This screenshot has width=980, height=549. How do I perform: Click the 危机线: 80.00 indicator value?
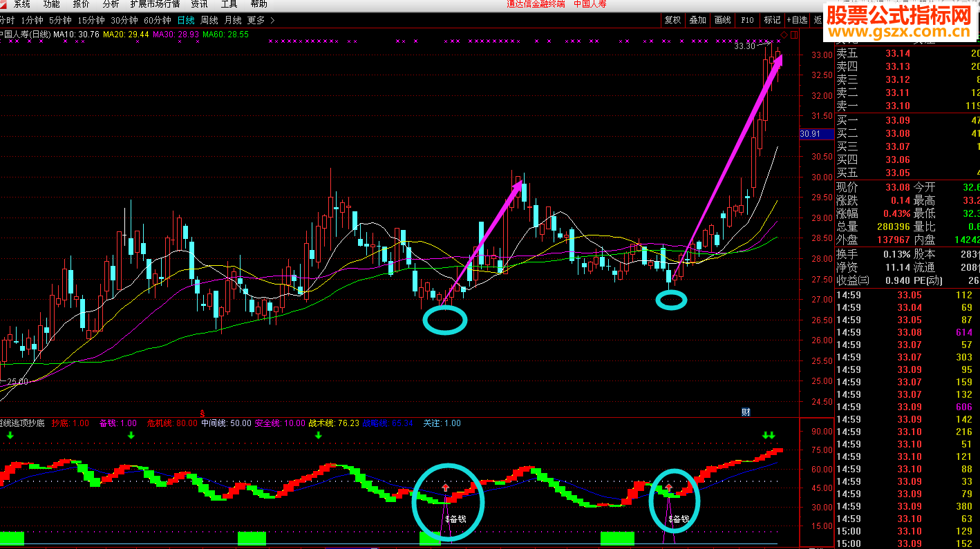[172, 423]
